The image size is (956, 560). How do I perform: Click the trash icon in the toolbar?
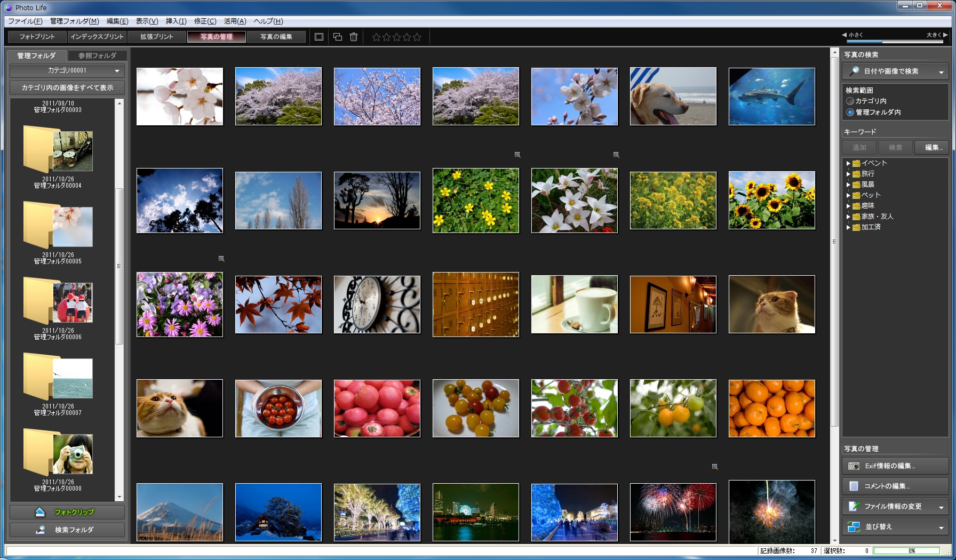(x=353, y=37)
